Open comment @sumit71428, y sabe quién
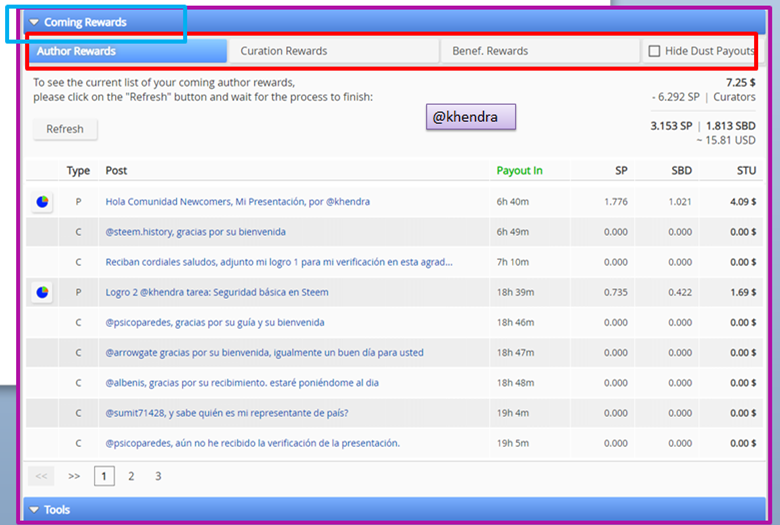The width and height of the screenshot is (780, 525). click(x=227, y=413)
